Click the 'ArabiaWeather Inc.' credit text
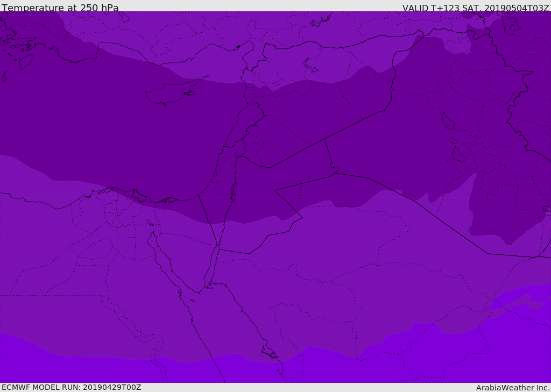Viewport: 551px width, 392px height. tap(513, 388)
